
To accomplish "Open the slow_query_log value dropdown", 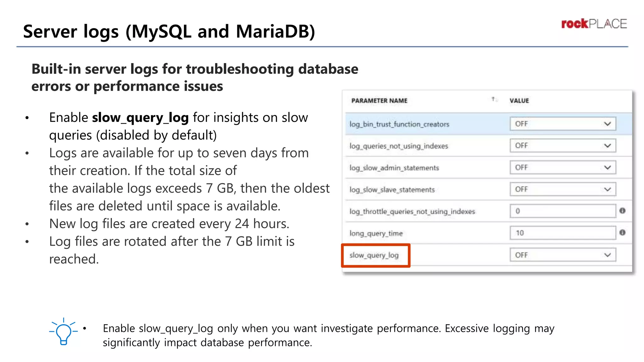I will click(x=563, y=255).
